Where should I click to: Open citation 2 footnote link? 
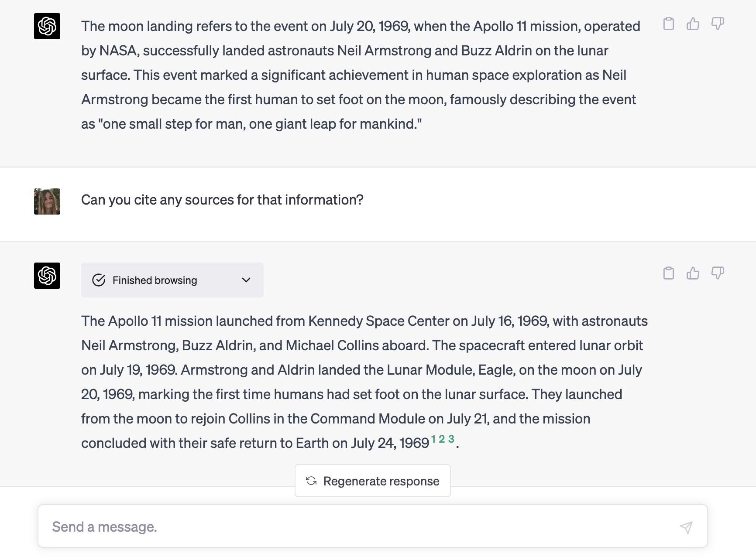[442, 439]
